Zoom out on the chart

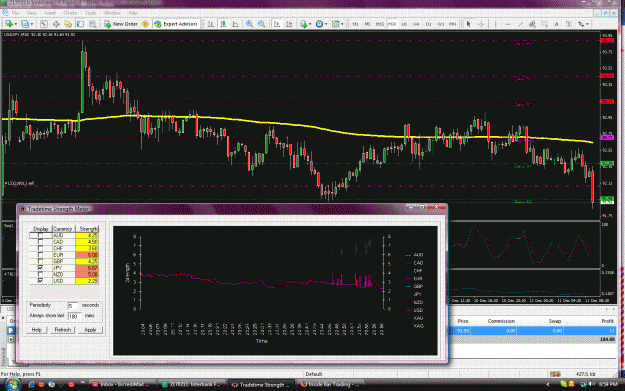[262, 24]
